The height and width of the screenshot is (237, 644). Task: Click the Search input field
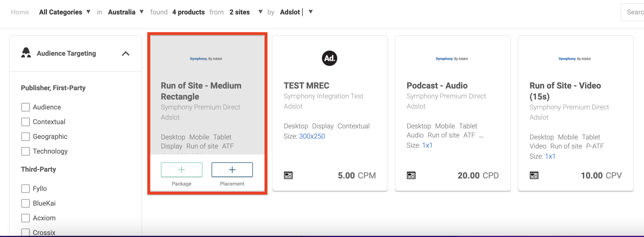coord(633,12)
